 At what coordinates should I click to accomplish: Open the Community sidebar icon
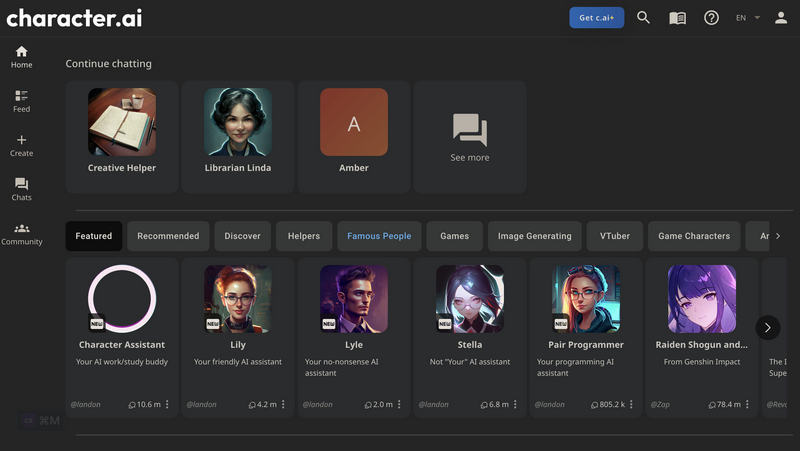point(21,233)
